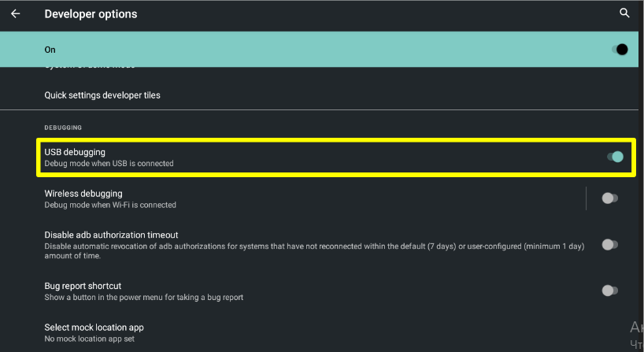Open Quick settings developer tiles
Screen dimensions: 644x352
coord(102,95)
